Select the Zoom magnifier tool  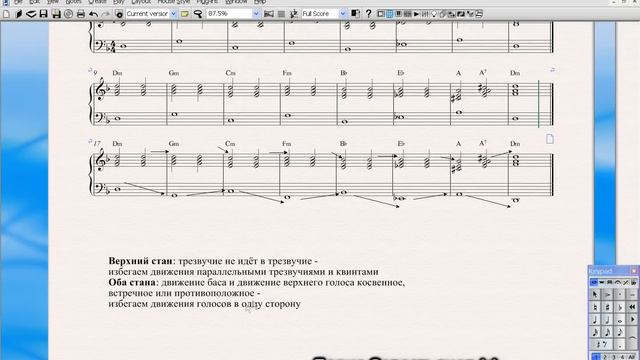pyautogui.click(x=198, y=14)
